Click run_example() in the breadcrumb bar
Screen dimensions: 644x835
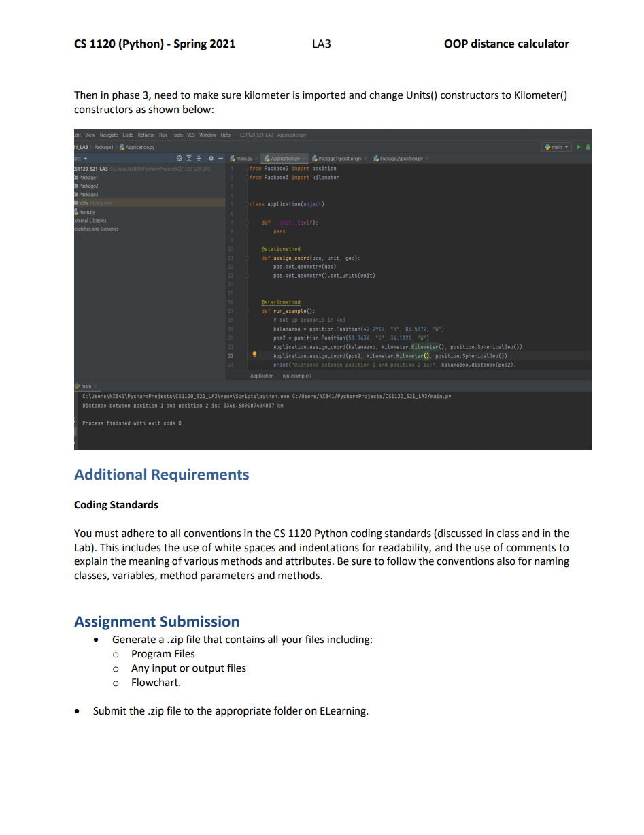click(296, 376)
